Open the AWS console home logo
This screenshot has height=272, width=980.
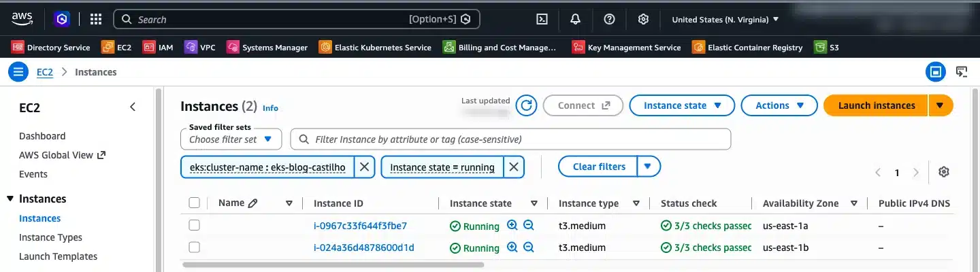[22, 19]
